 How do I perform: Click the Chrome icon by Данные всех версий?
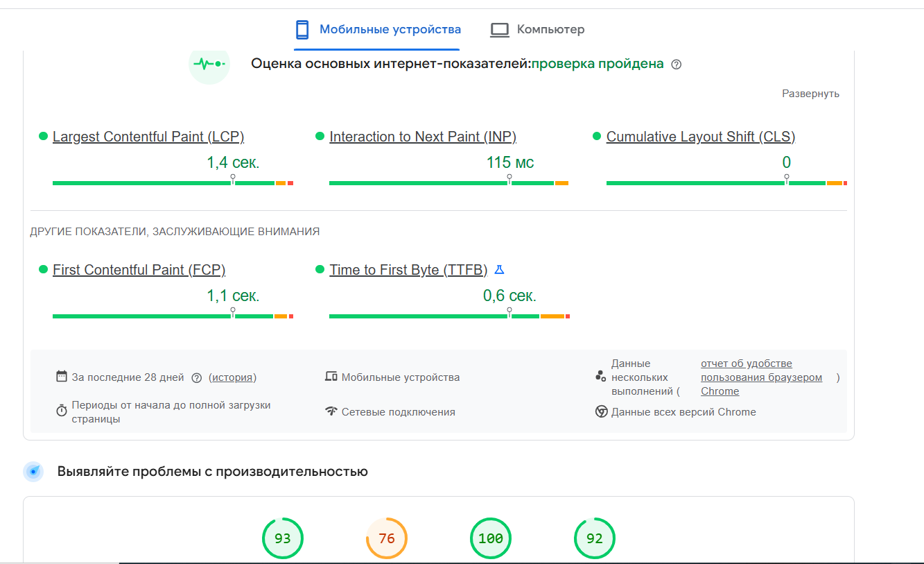(602, 411)
